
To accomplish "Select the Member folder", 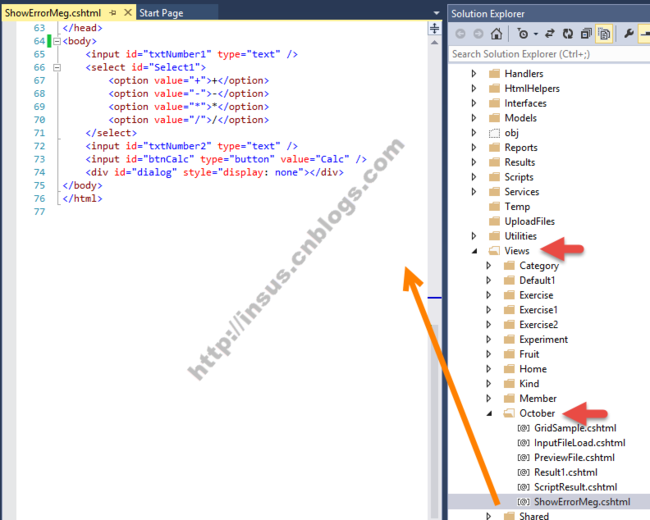I will coord(538,399).
